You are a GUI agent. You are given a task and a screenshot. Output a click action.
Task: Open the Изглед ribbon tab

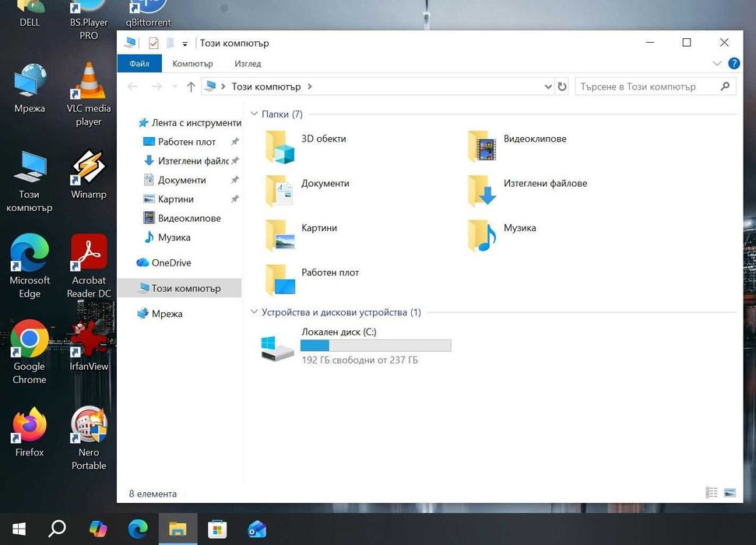point(248,64)
